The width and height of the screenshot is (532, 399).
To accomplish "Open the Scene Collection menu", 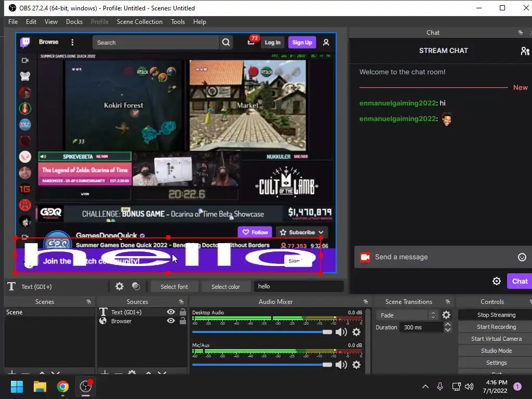I will 139,22.
